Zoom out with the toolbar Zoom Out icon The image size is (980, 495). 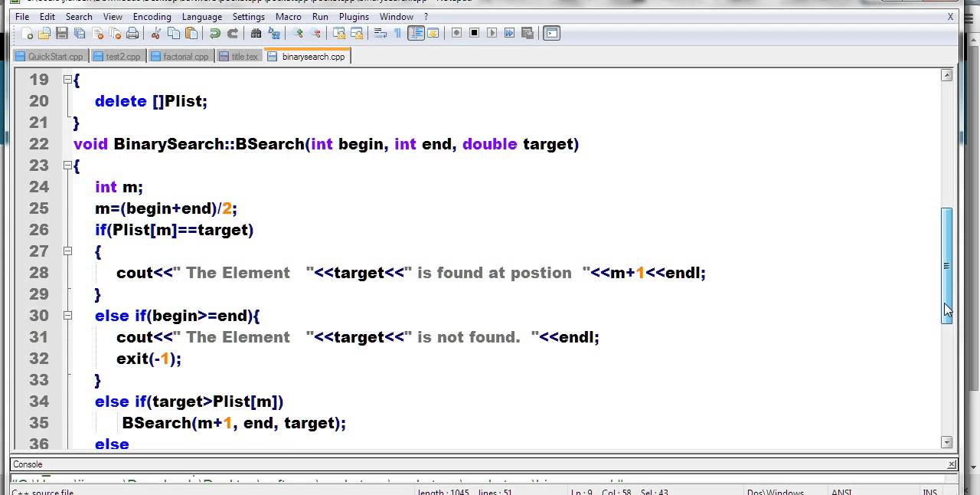[x=315, y=33]
